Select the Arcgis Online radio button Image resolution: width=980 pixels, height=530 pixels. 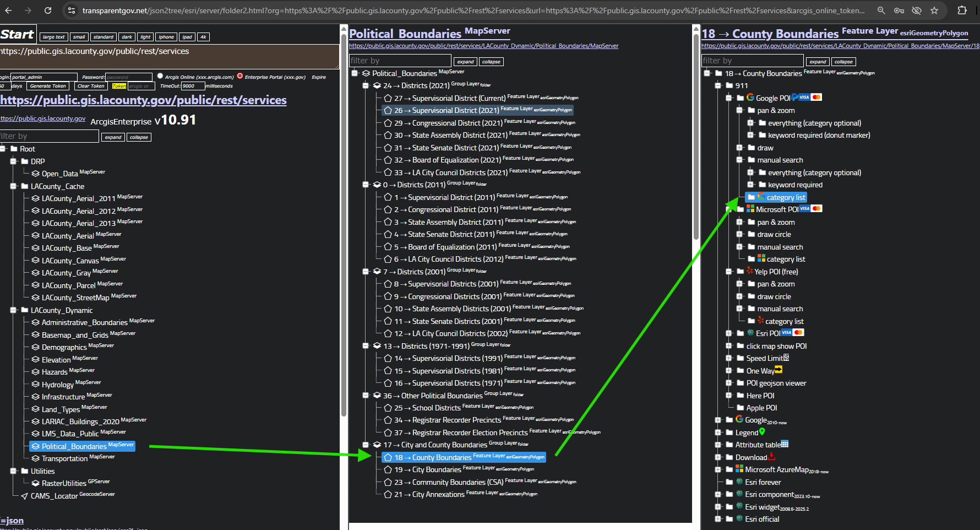[x=160, y=76]
